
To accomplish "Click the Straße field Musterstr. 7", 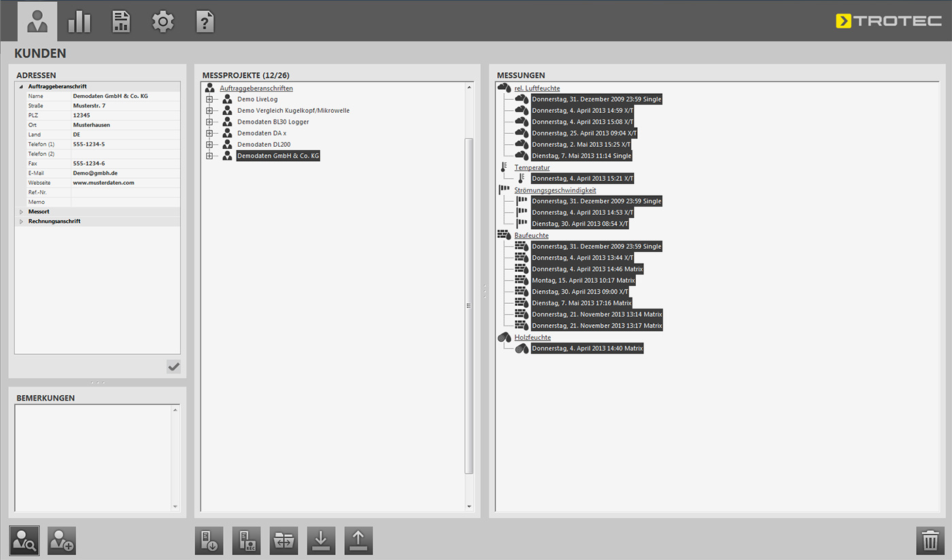I will point(126,106).
